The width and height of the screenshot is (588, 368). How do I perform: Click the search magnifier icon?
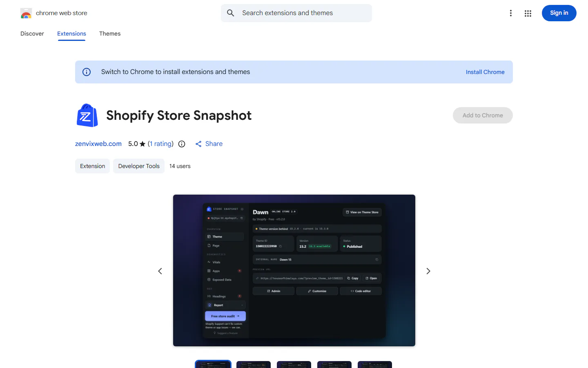click(231, 13)
